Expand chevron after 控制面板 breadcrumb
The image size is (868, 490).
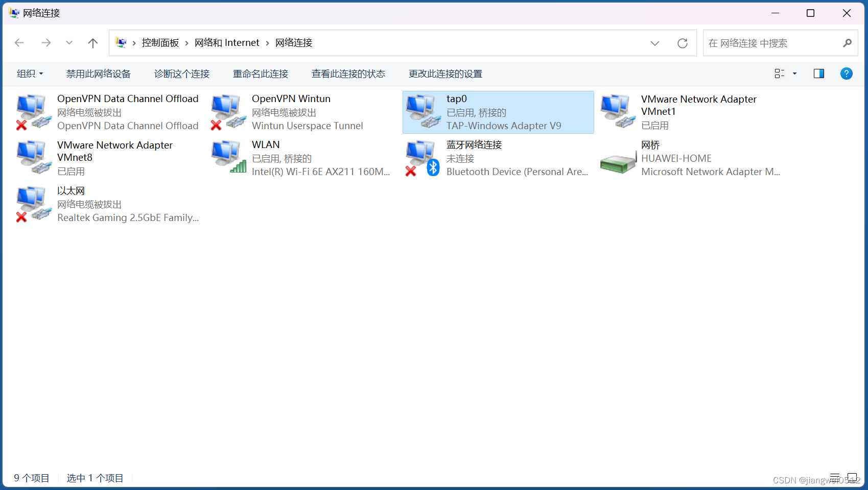[x=187, y=43]
